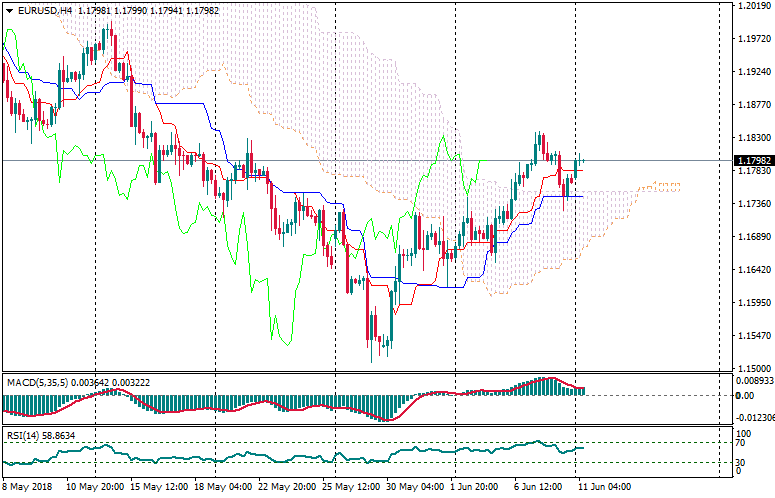Viewport: 775px width, 498px height.
Task: Click the 10 May 20:00 time label
Action: [x=95, y=486]
